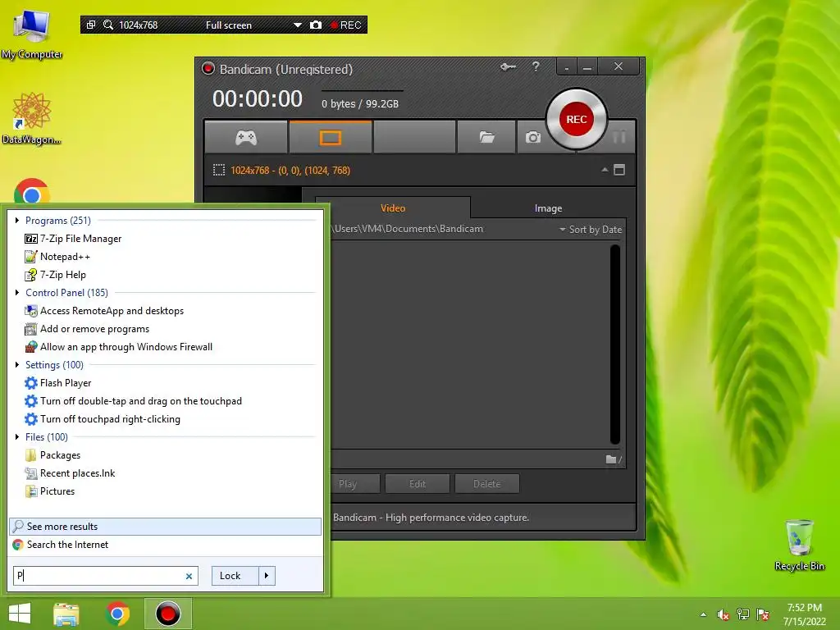Collapse the Settings (100) group
This screenshot has width=840, height=630.
pyautogui.click(x=17, y=365)
